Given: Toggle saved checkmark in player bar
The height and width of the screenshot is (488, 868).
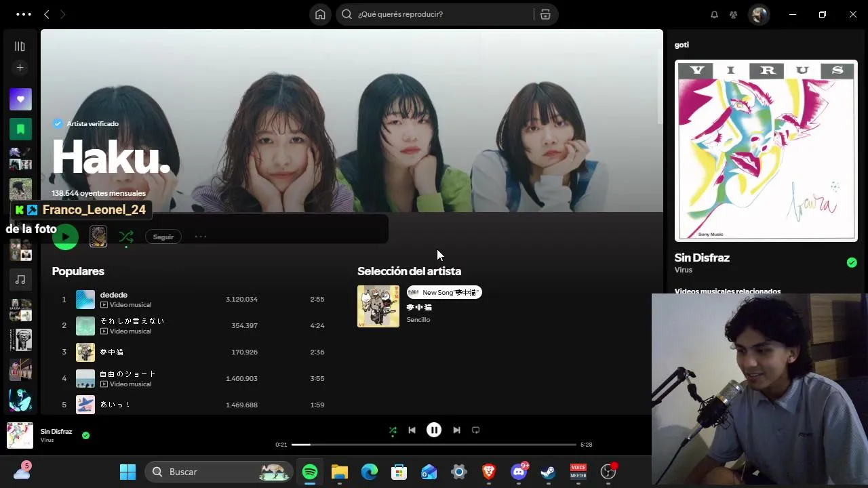Looking at the screenshot, I should tap(85, 435).
